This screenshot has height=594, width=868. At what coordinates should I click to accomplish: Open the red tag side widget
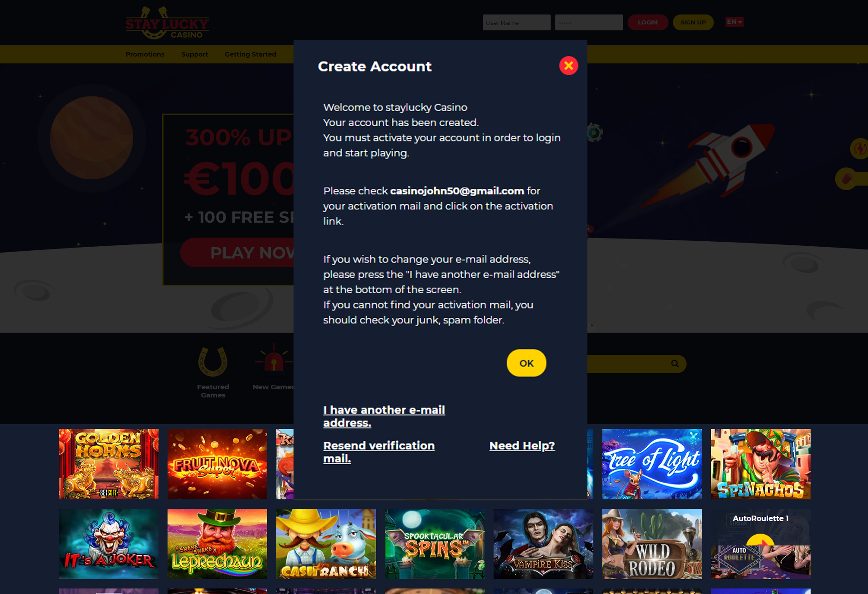click(x=847, y=178)
